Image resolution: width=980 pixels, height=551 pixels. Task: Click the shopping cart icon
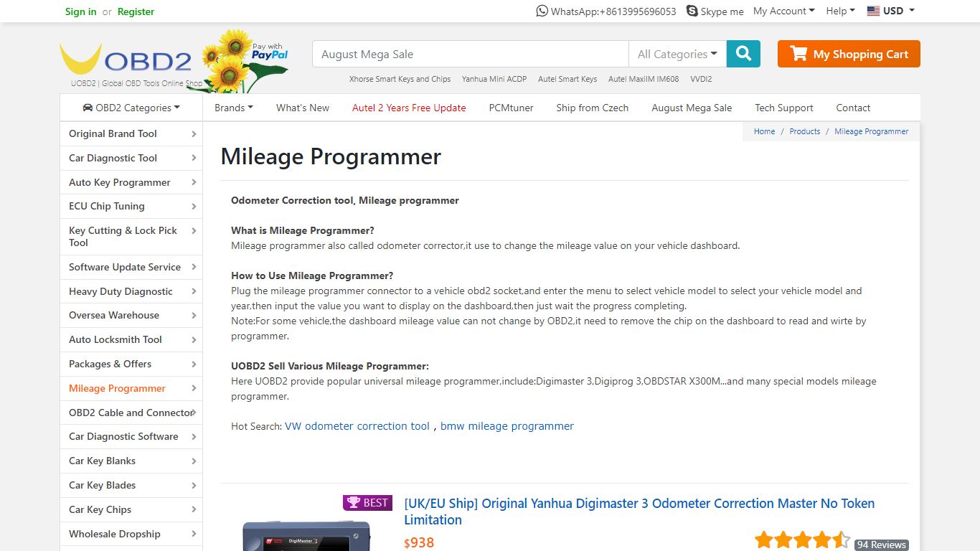tap(798, 54)
